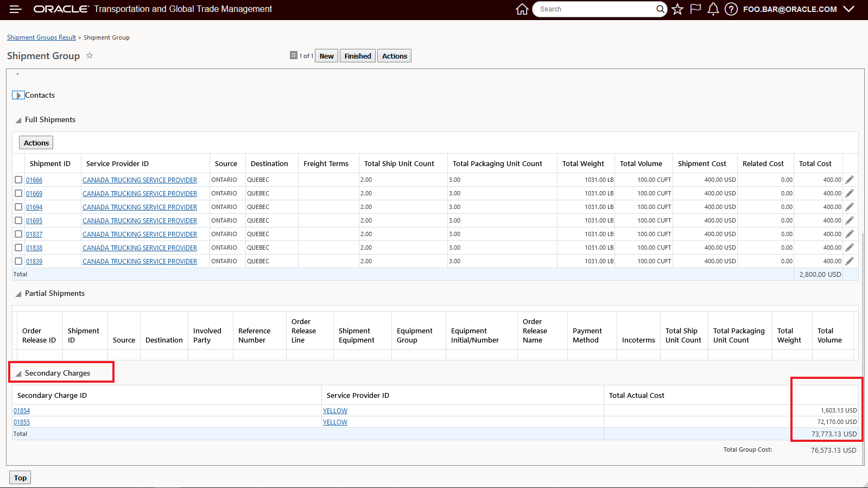Select checkbox for shipment 01669
Image resolution: width=868 pixels, height=488 pixels.
18,193
